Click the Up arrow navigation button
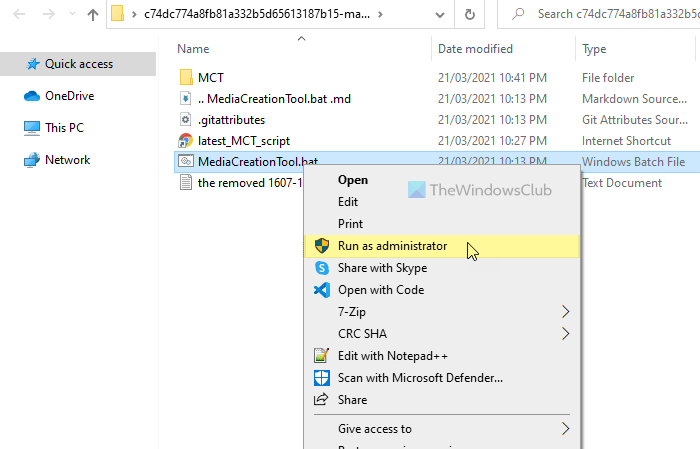 pos(93,15)
